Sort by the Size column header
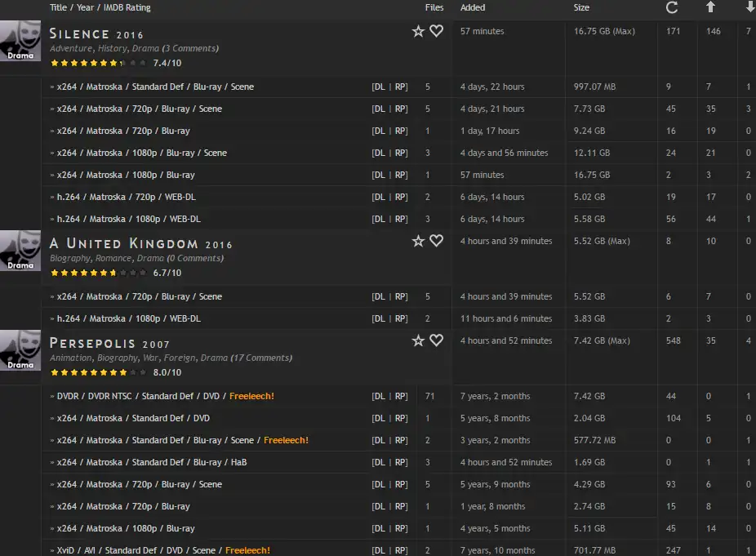This screenshot has width=756, height=556. [581, 7]
